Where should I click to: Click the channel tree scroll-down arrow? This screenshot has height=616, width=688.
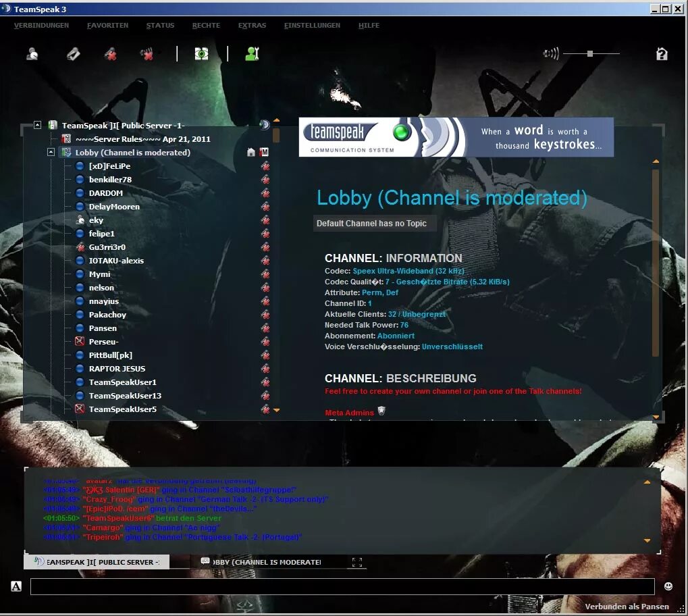[x=276, y=410]
